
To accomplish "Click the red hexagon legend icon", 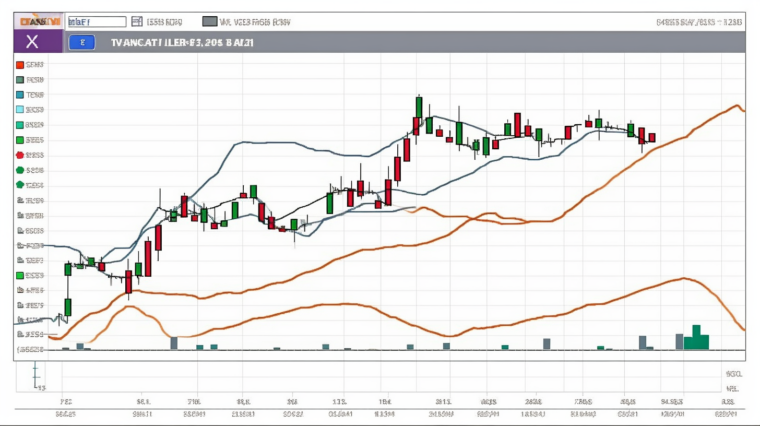I will coord(19,155).
